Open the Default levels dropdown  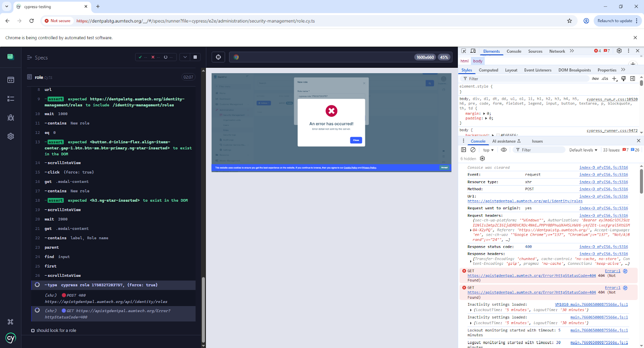point(583,150)
